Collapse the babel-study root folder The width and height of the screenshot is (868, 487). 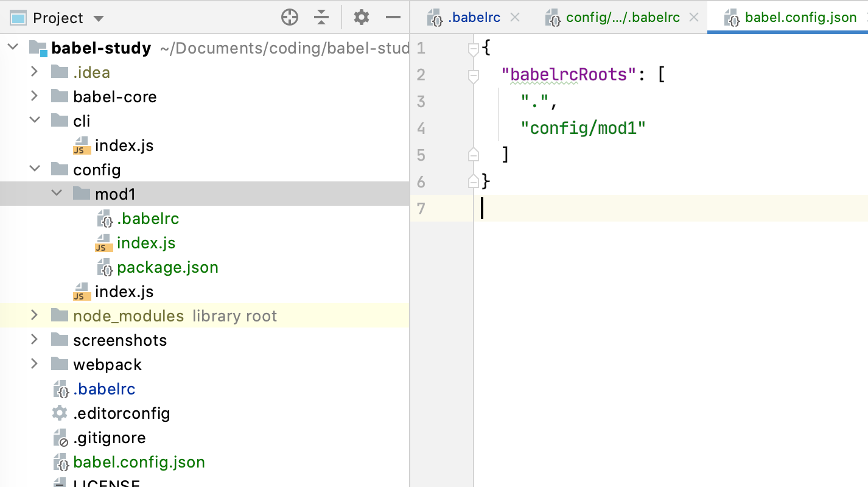coord(13,48)
